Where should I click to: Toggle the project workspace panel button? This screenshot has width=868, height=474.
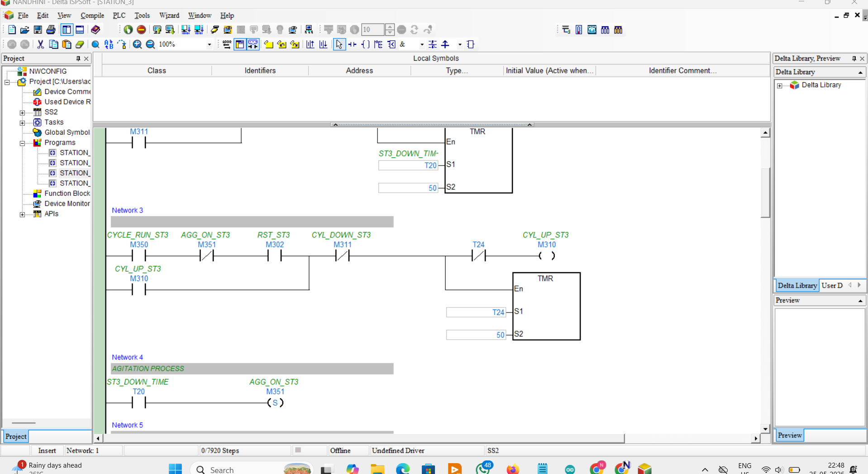point(67,30)
